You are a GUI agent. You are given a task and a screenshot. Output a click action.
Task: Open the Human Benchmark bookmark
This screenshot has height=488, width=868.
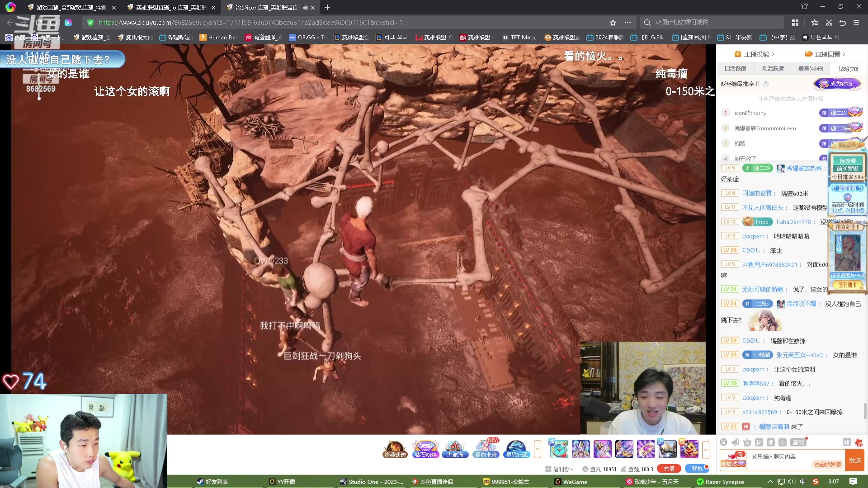point(219,38)
